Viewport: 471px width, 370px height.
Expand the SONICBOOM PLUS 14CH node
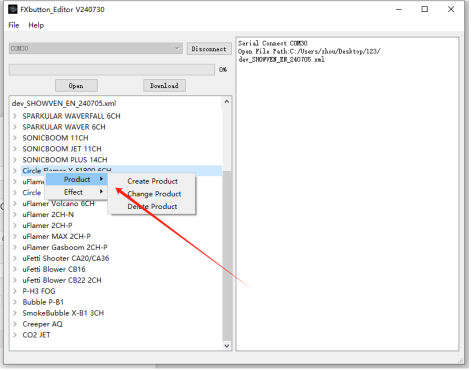15,160
